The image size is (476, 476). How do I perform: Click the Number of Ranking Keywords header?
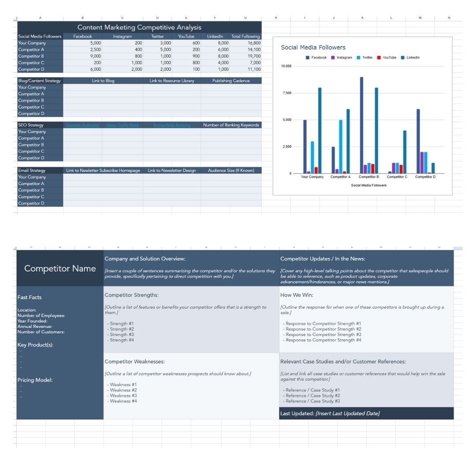pos(231,125)
